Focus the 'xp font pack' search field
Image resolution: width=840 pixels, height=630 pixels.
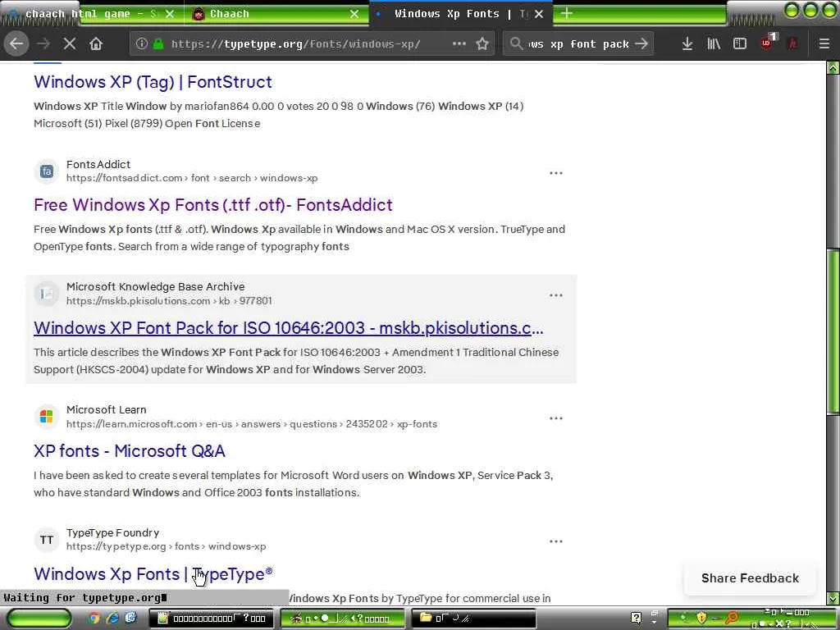578,44
